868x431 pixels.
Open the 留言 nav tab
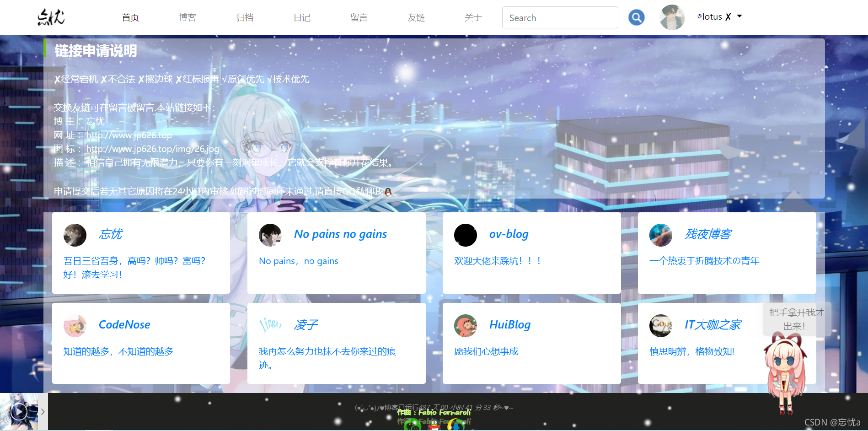[x=359, y=17]
